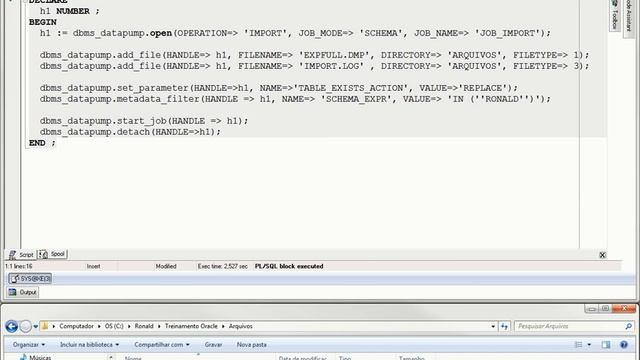Click 'Exec time: 2,527 sec' status entry
Viewport: 640px width, 360px height.
click(x=223, y=266)
